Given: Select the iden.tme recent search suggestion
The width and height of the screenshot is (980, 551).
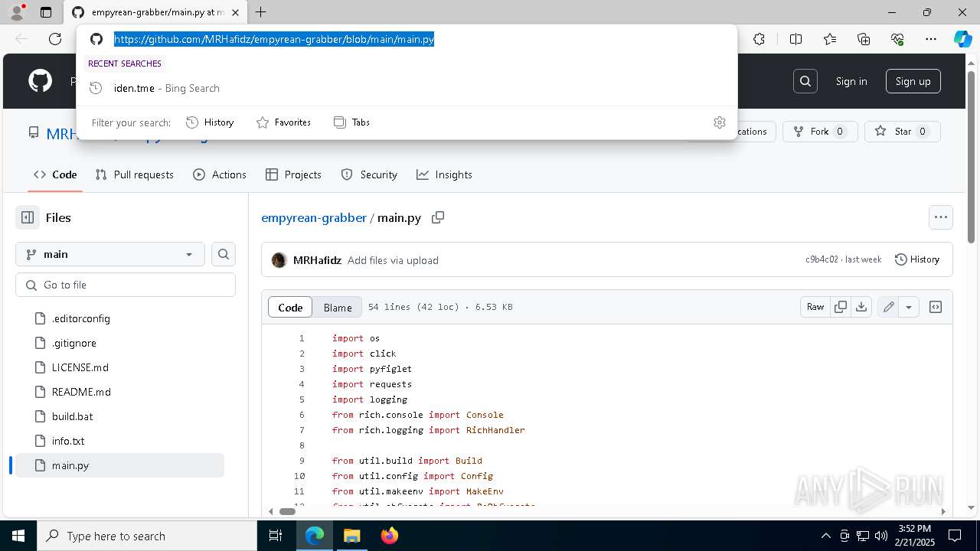Looking at the screenshot, I should pos(407,88).
